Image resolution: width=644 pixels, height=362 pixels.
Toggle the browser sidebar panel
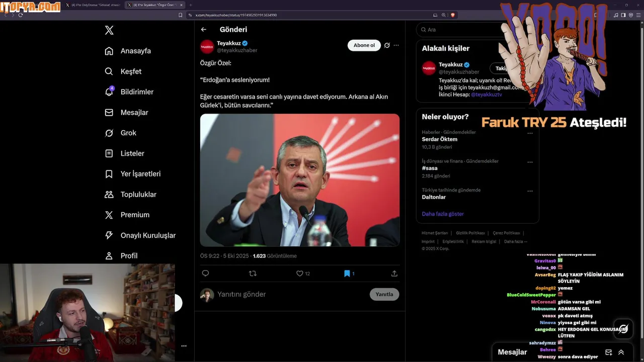(x=623, y=15)
